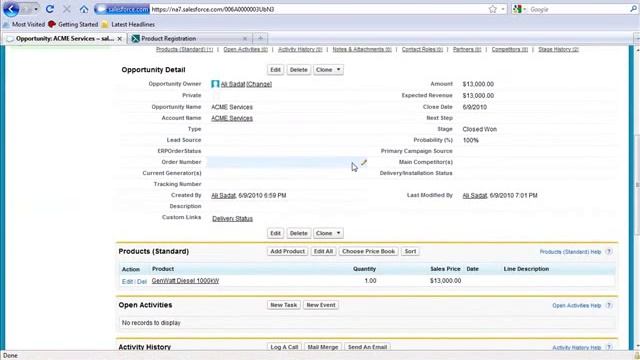Open the back/forward history dropdown arrow
The width and height of the screenshot is (640, 360).
[36, 9]
